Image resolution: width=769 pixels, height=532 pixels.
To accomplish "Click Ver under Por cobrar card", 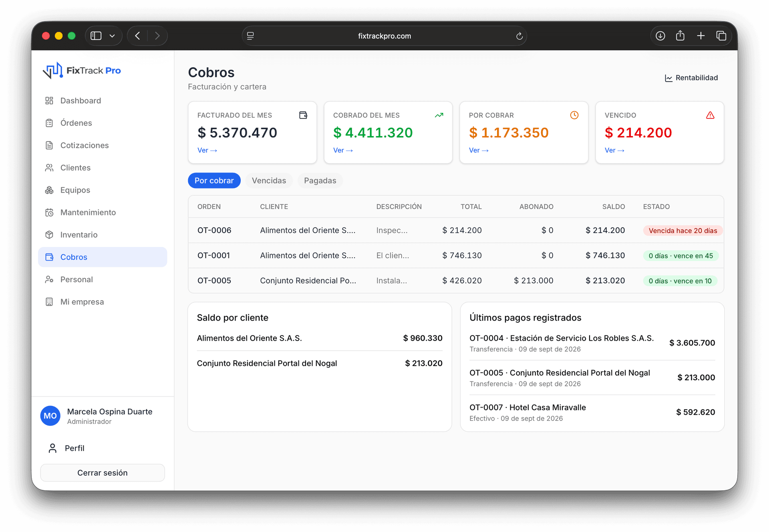I will (479, 151).
